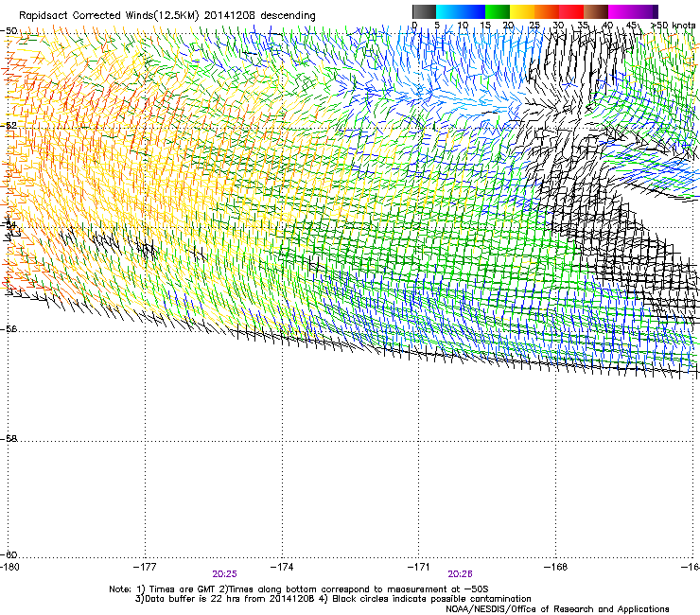Click the green 15-20 knots legend swatch
Viewport: 700px width, 615px height.
click(x=497, y=11)
